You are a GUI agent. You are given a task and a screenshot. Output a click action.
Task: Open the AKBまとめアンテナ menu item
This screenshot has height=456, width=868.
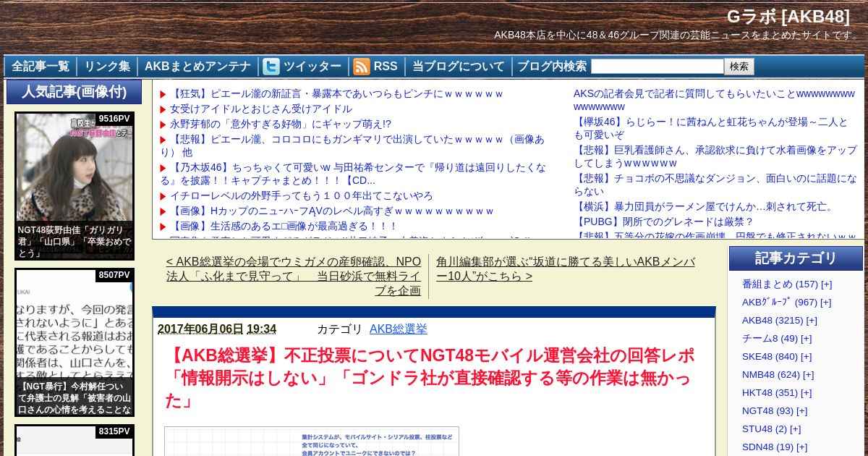click(x=197, y=67)
